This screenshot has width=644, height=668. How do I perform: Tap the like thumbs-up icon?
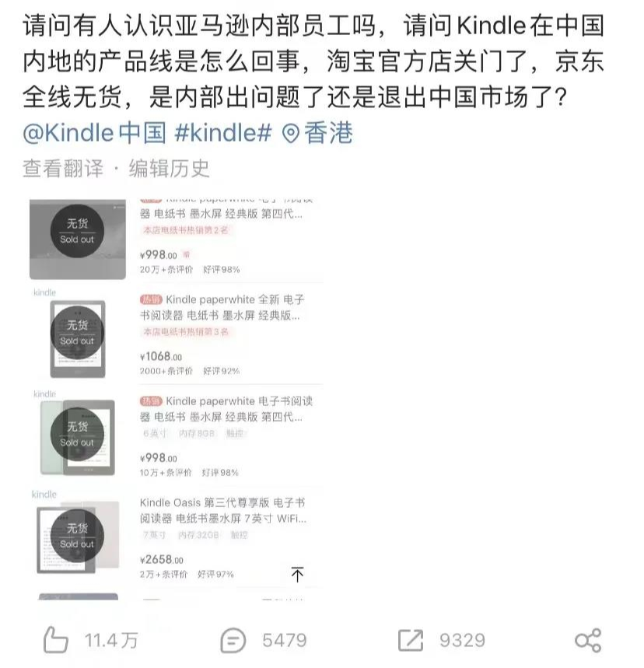click(x=56, y=640)
